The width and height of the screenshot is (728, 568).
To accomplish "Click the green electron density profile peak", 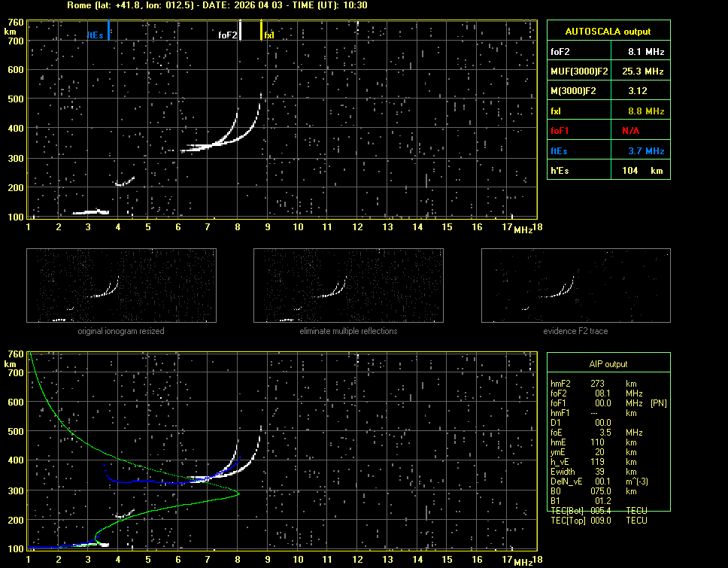I will tap(238, 494).
